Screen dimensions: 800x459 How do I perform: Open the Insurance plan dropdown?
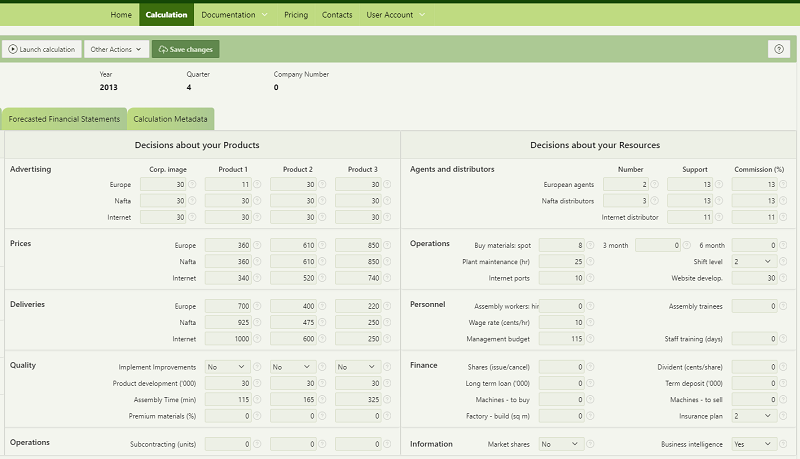point(754,416)
